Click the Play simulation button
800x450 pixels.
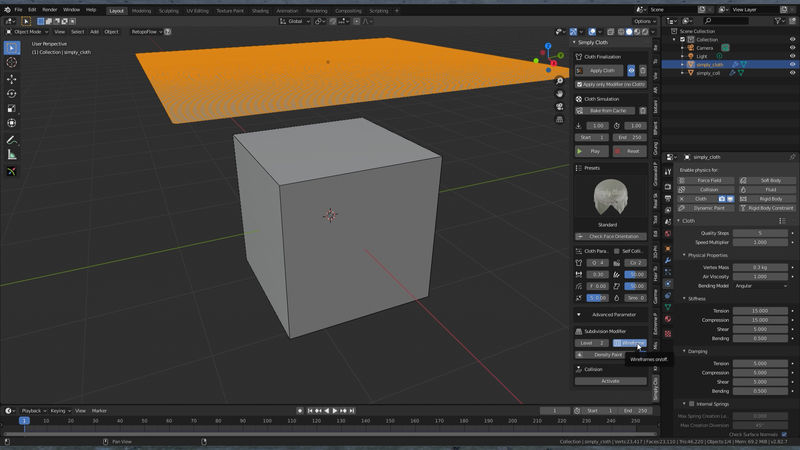pos(592,151)
